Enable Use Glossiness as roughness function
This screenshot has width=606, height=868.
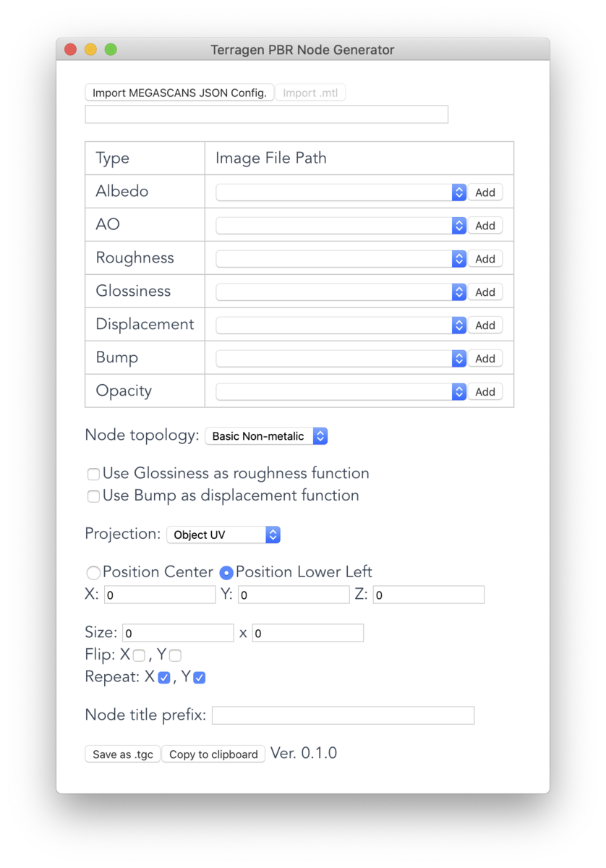[93, 475]
